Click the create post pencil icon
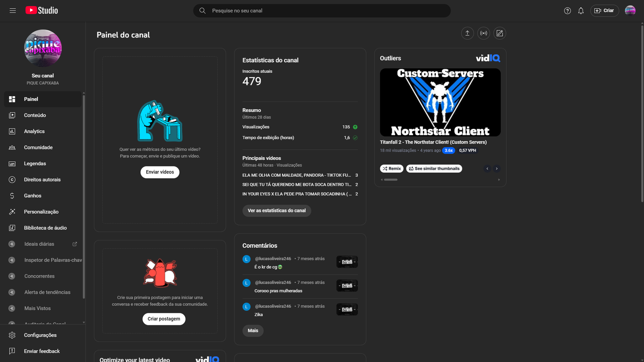Screen dimensions: 644x362 pyautogui.click(x=500, y=33)
